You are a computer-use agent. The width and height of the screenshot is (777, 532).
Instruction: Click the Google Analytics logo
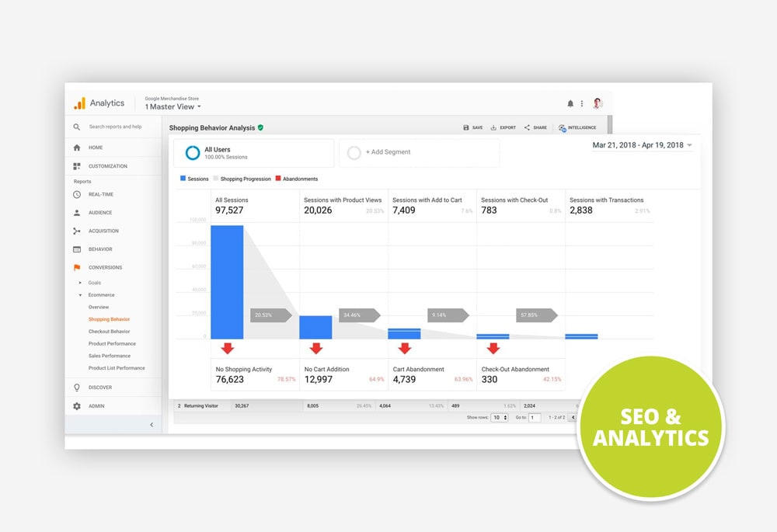tap(80, 103)
